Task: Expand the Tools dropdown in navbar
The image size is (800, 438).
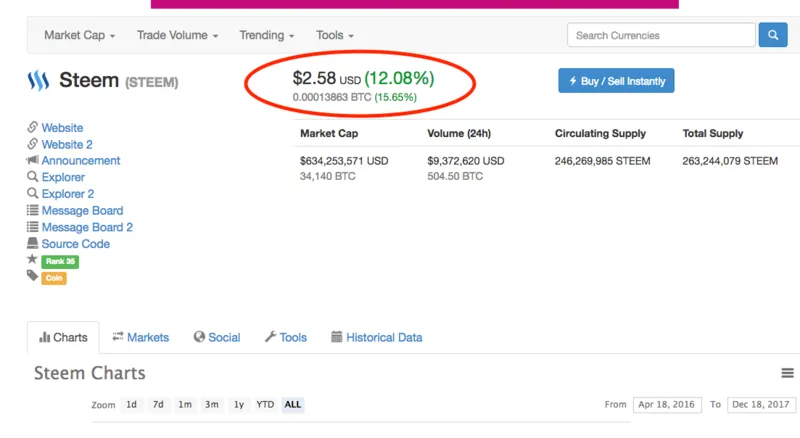Action: pyautogui.click(x=335, y=35)
